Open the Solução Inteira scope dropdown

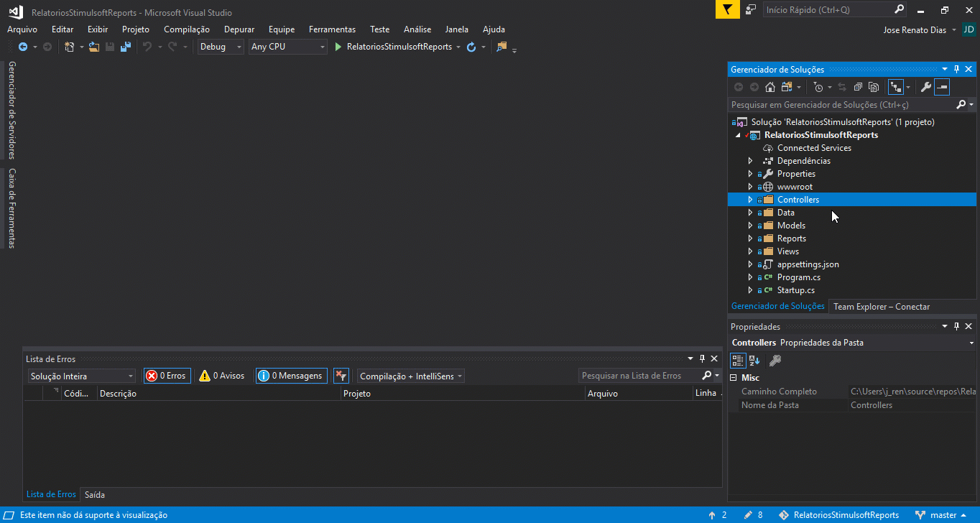click(x=81, y=376)
